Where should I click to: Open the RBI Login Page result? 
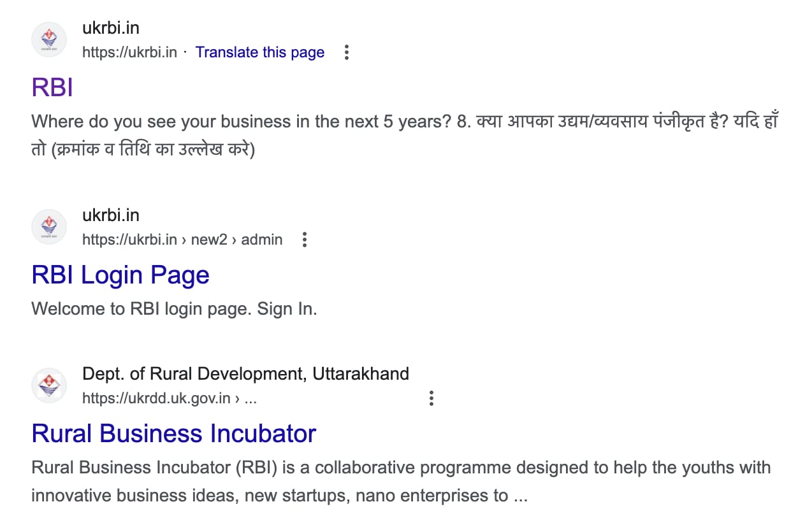(120, 275)
